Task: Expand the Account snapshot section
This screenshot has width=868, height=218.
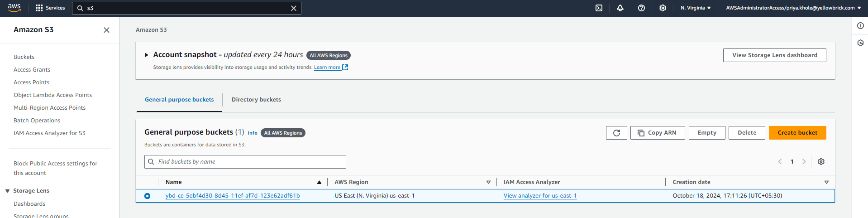Action: [146, 55]
